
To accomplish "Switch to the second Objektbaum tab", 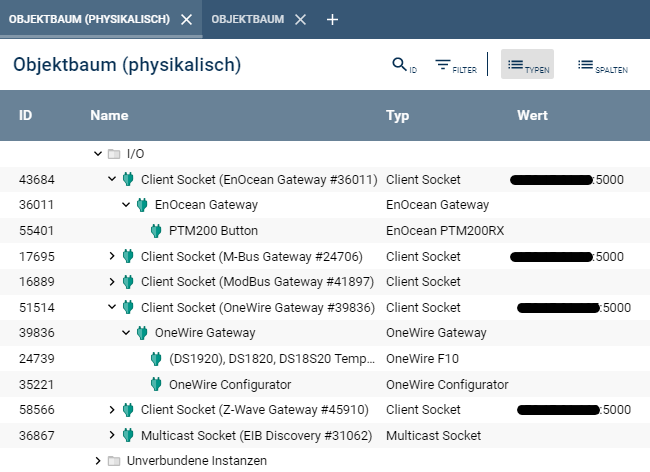I will point(248,19).
